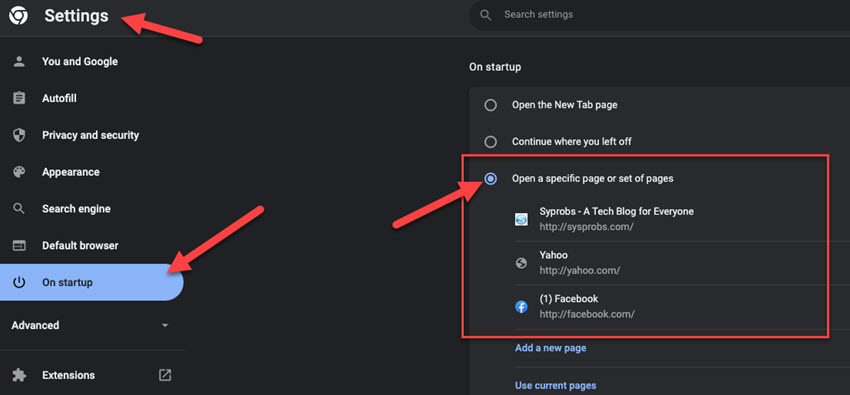Click the Facebook logo icon
Screen dimensions: 850x395
(521, 307)
